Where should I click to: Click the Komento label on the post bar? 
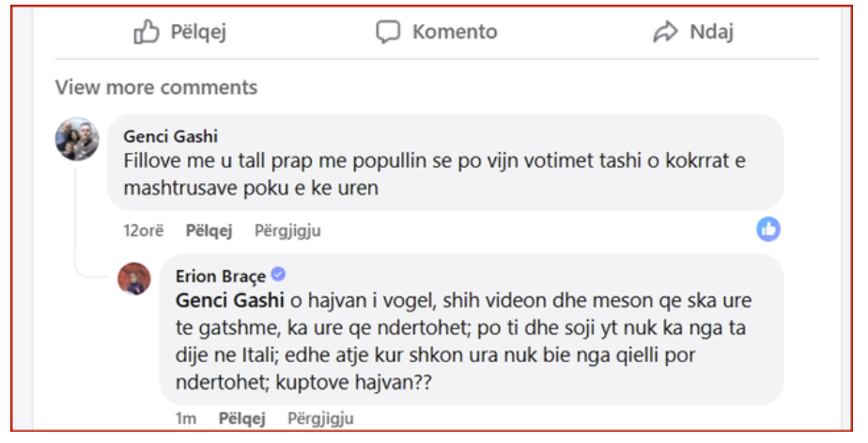455,32
